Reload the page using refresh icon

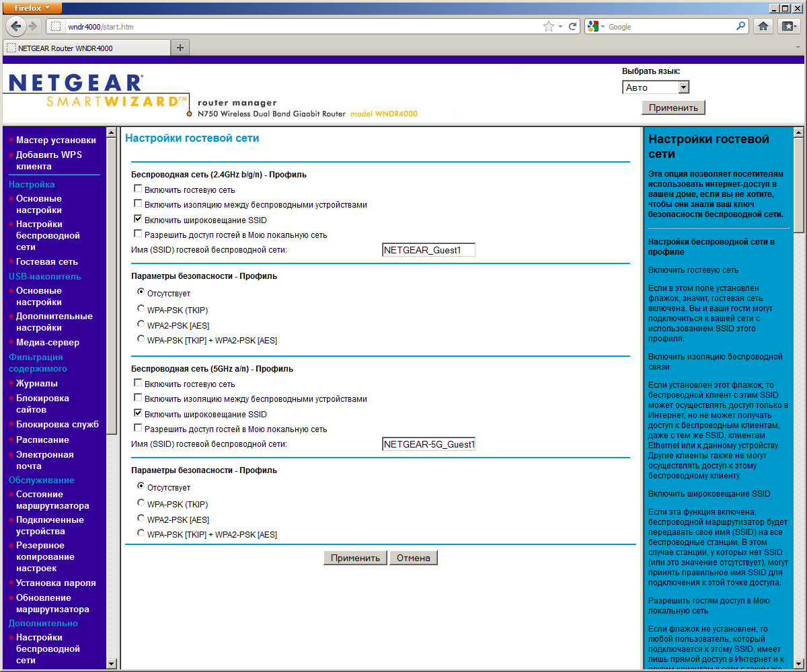(x=573, y=27)
